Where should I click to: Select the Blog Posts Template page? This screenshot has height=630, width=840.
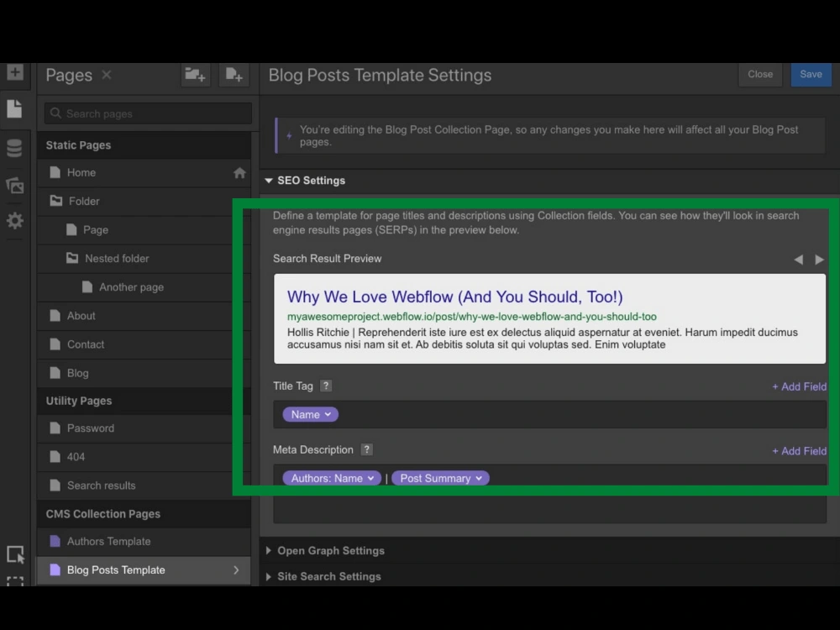pyautogui.click(x=144, y=570)
